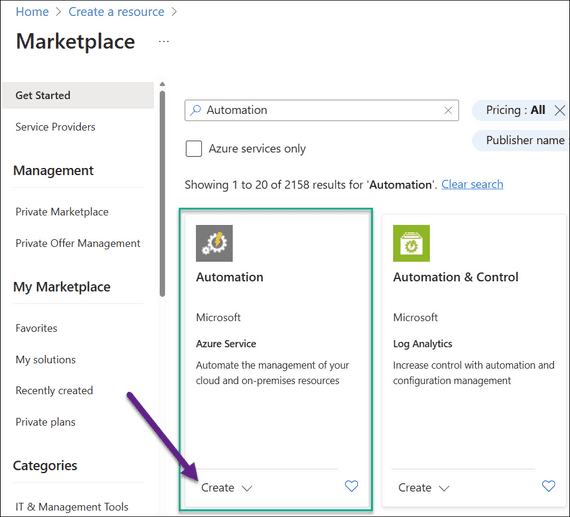Click the Marketplace page title
The width and height of the screenshot is (570, 517).
(76, 41)
